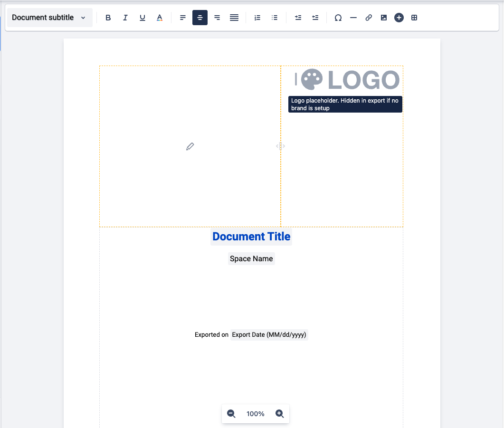Select center alignment button
Viewport: 504px width, 428px height.
(200, 18)
